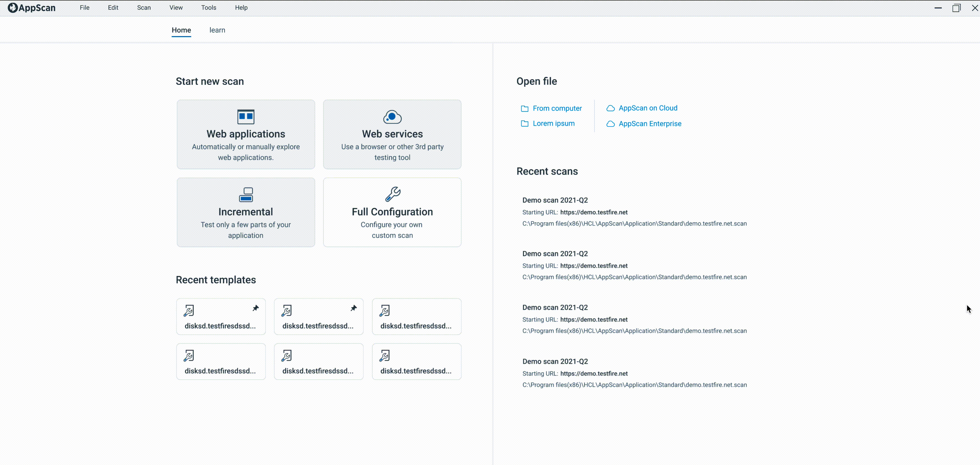
Task: Click last scan's https://demo.testfire.net URL
Action: click(x=594, y=373)
